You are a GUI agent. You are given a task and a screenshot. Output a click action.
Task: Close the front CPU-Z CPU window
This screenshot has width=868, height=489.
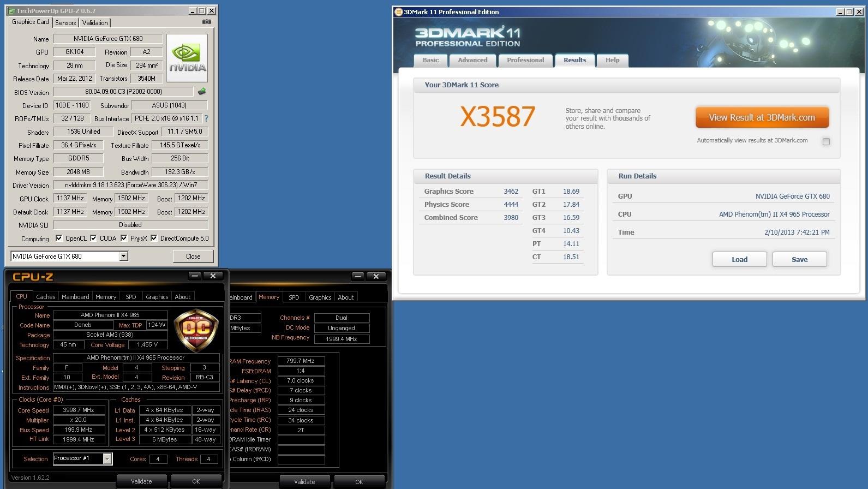[213, 276]
